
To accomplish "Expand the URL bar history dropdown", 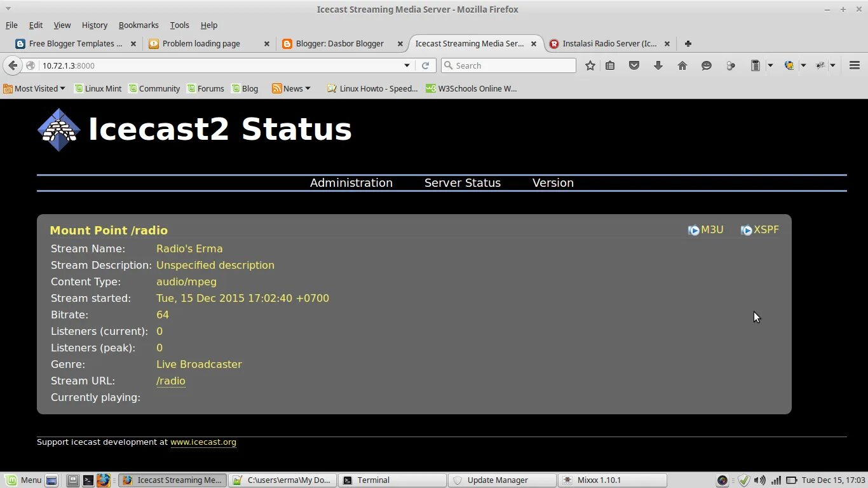I will click(x=407, y=65).
